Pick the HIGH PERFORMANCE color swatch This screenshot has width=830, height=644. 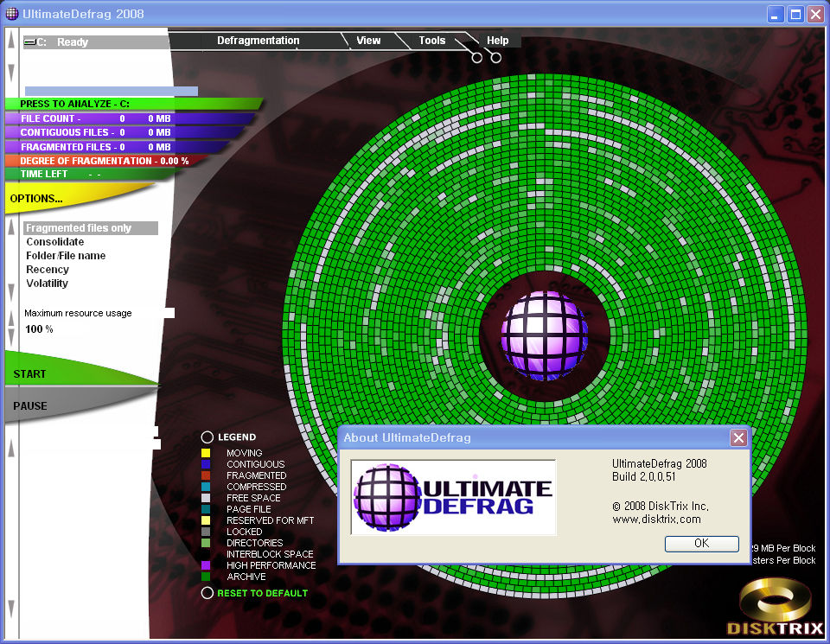point(206,565)
